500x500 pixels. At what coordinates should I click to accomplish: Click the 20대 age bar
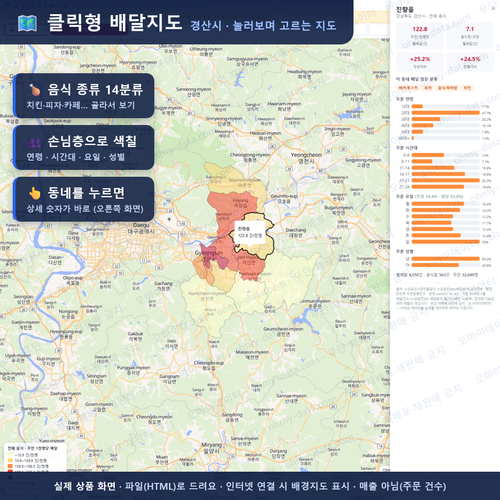tap(446, 113)
